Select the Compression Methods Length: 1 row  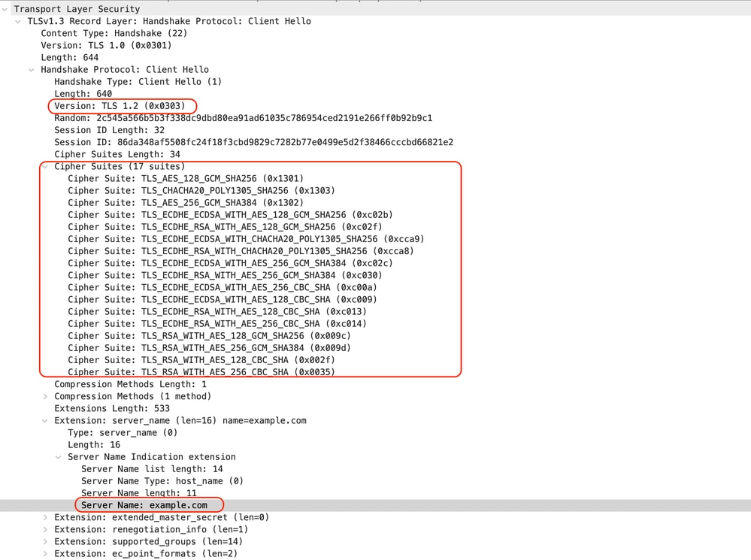coord(130,384)
